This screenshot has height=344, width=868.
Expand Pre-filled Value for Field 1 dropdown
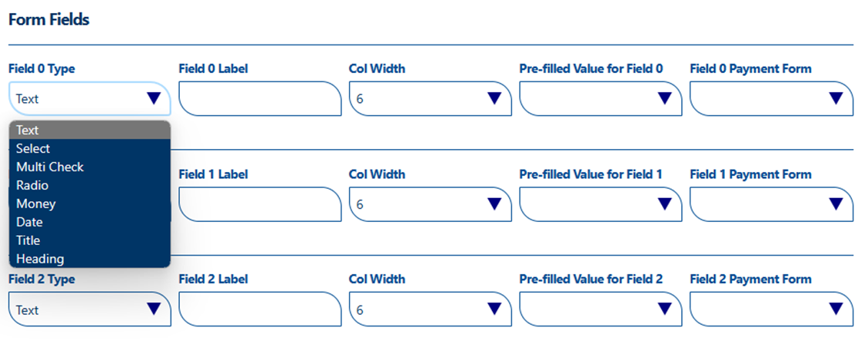(600, 204)
